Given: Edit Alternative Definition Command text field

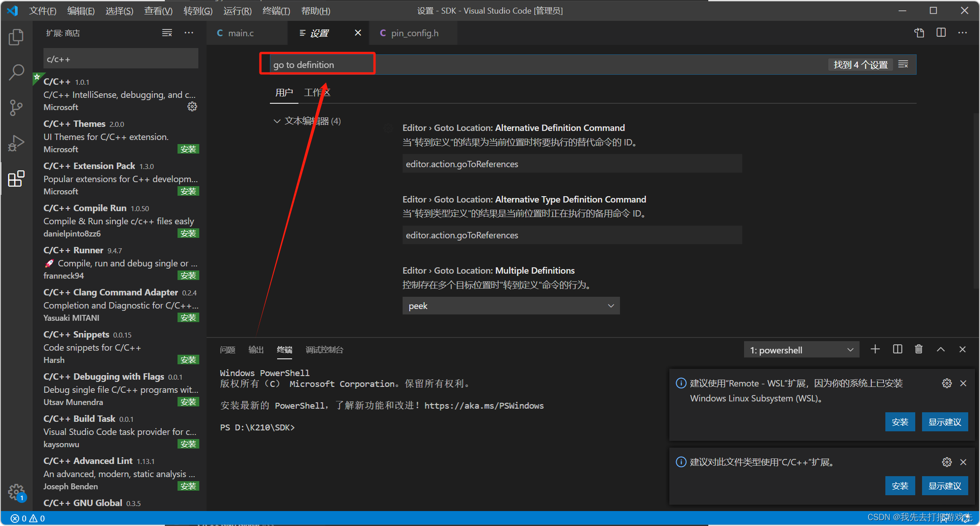Looking at the screenshot, I should (x=572, y=164).
